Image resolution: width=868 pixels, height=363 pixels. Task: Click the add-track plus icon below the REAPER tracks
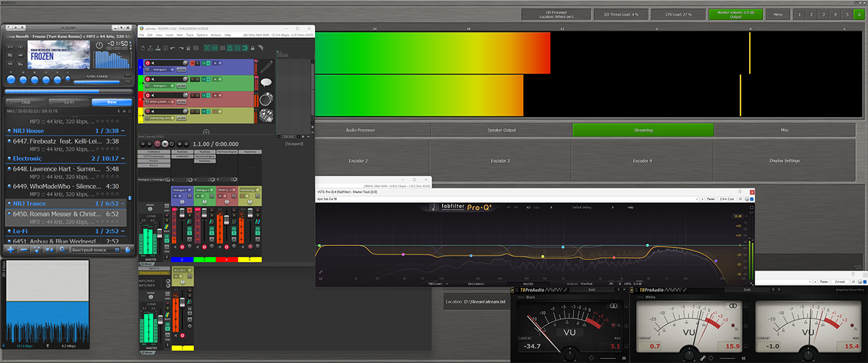point(206,132)
